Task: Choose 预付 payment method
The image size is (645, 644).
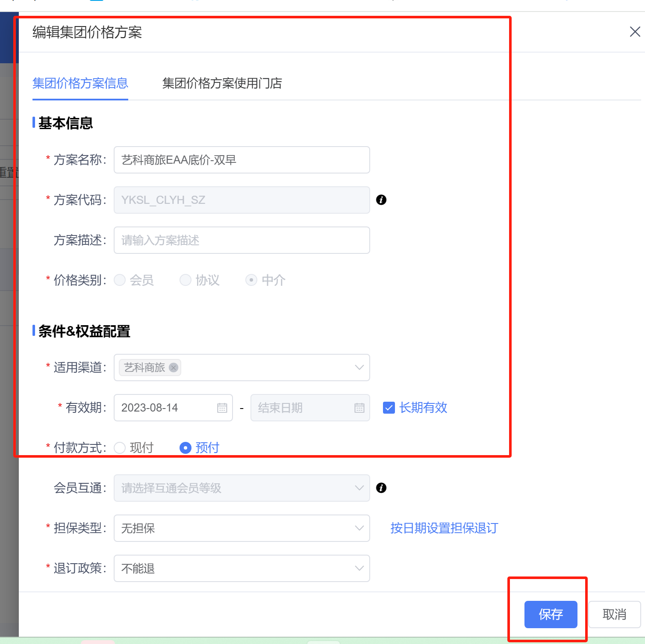Action: (x=185, y=447)
